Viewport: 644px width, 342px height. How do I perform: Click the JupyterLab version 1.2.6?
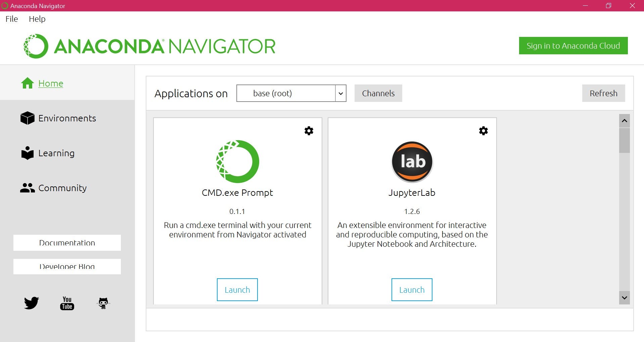coord(412,212)
